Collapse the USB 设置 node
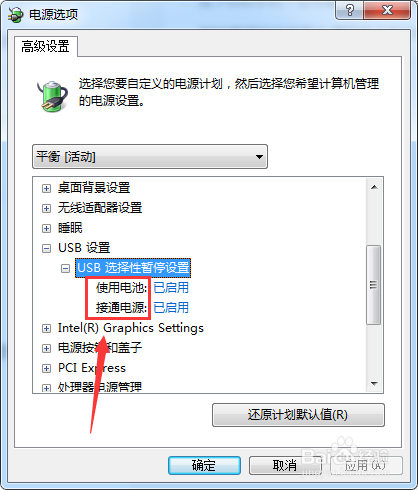This screenshot has height=490, width=418. click(x=46, y=248)
